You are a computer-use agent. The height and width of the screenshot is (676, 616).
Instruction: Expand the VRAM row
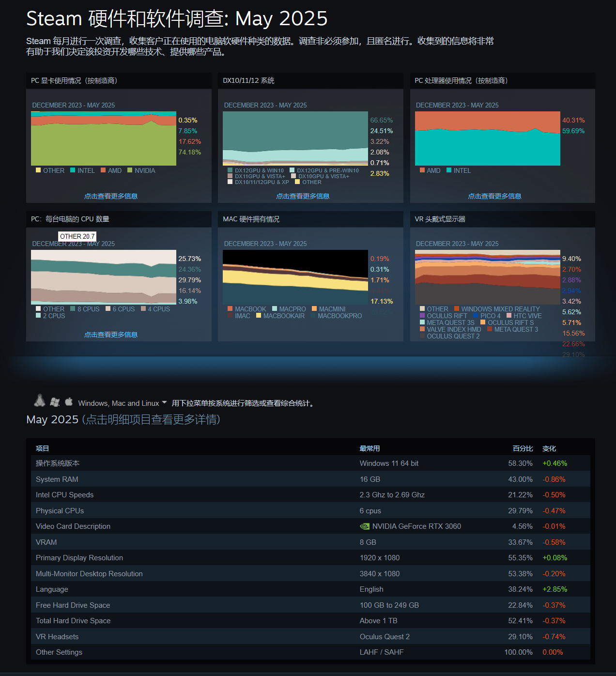310,542
